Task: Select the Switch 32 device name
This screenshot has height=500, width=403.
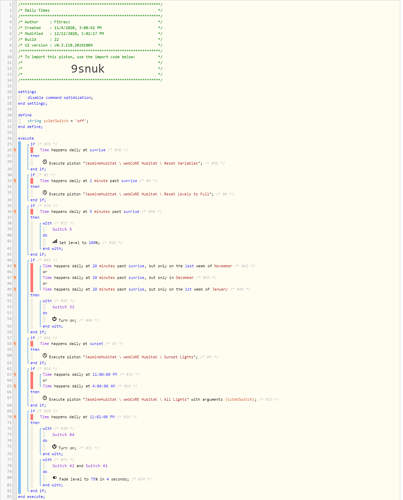Action: coord(63,307)
